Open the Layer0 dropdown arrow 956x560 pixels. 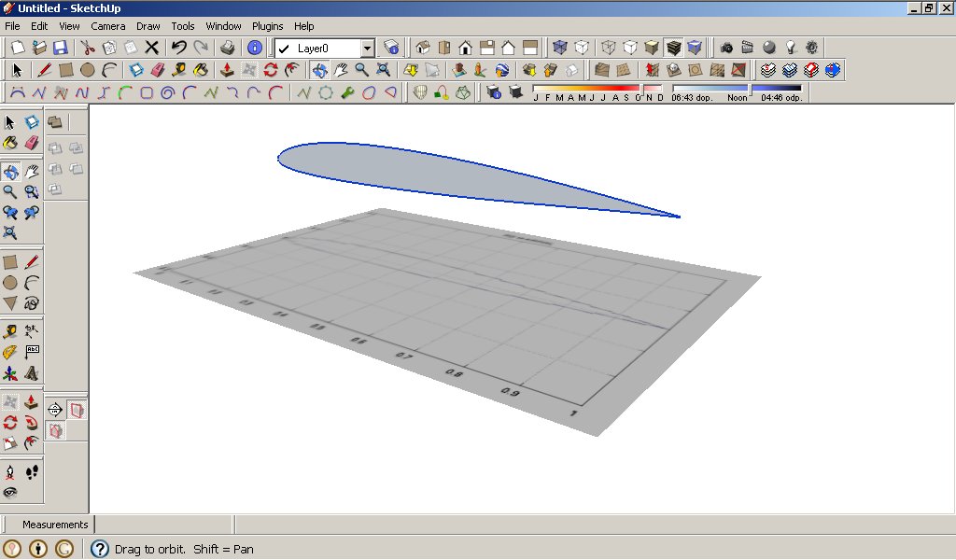pyautogui.click(x=367, y=49)
